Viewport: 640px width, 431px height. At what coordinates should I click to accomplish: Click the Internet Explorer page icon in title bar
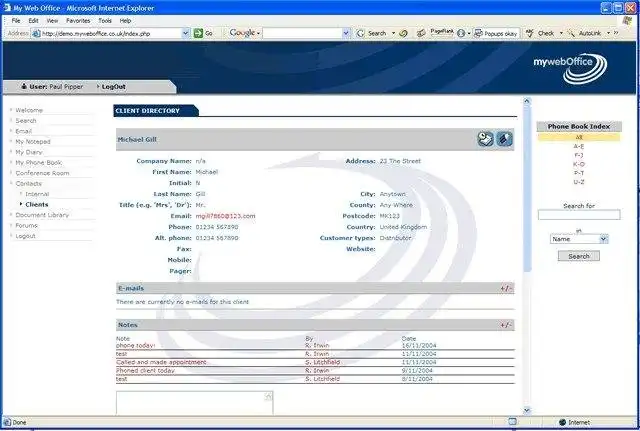[x=7, y=8]
